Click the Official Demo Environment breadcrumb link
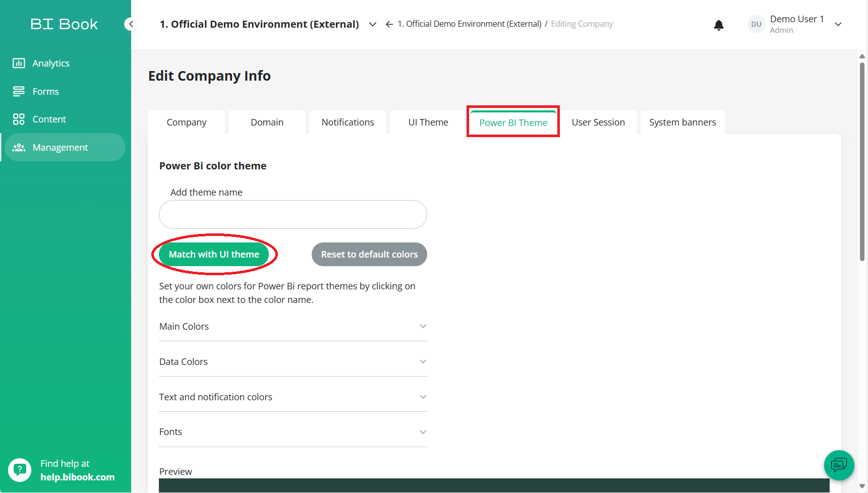The height and width of the screenshot is (493, 868). click(x=470, y=24)
